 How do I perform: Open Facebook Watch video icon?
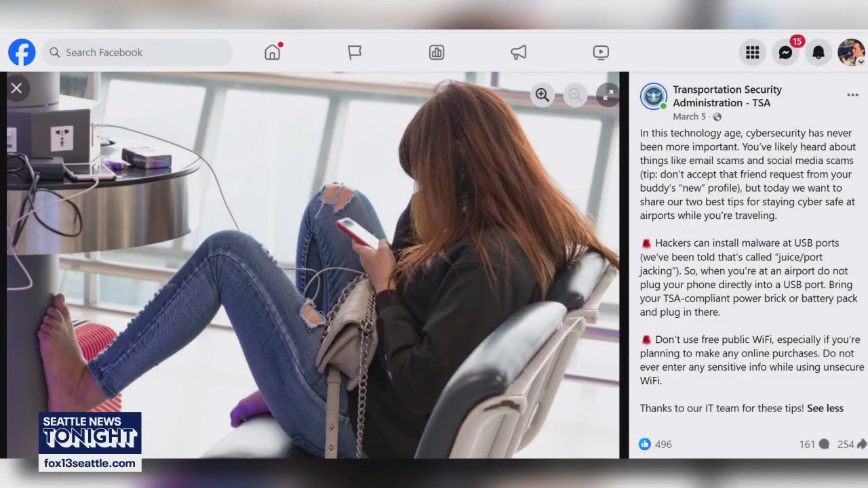600,52
